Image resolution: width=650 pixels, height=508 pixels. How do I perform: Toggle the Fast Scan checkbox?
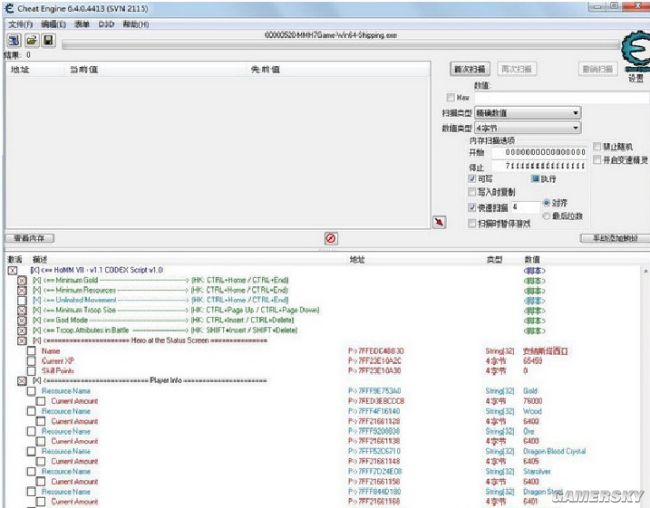pos(472,207)
